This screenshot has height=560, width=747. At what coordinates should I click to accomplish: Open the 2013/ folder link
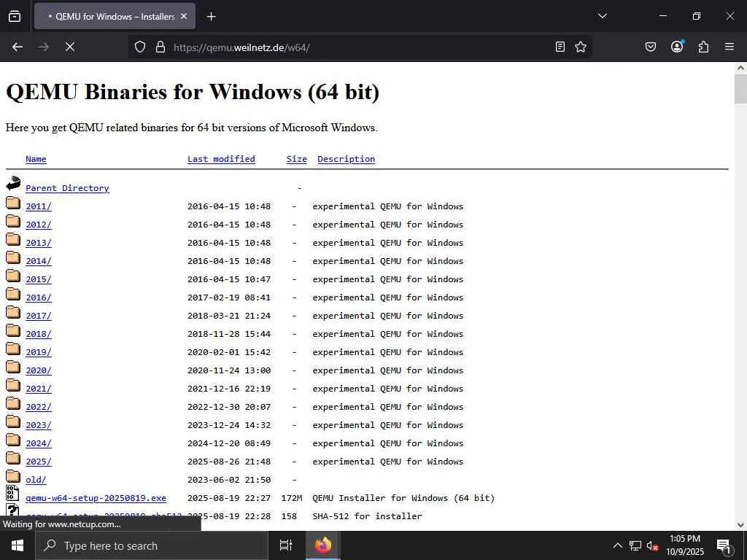tap(39, 243)
